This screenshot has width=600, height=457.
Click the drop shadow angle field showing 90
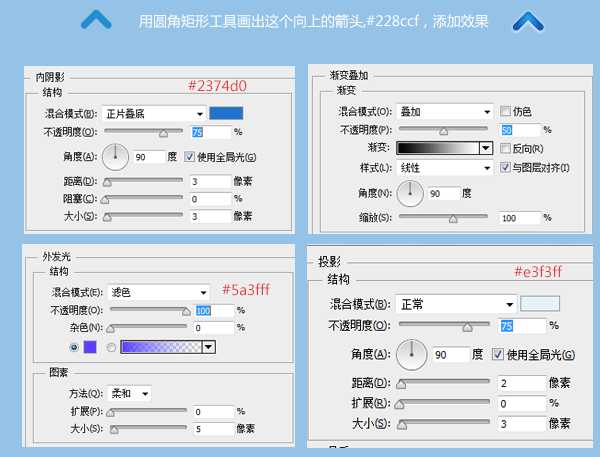click(451, 355)
